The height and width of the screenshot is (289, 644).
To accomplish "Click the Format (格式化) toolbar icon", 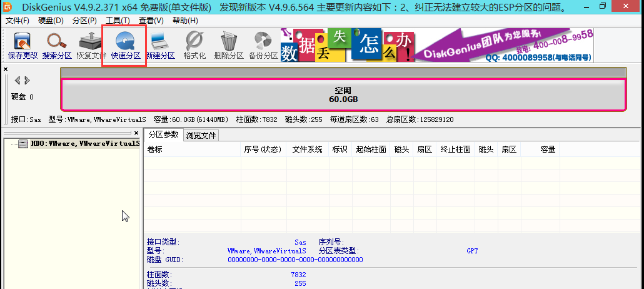I will (194, 46).
